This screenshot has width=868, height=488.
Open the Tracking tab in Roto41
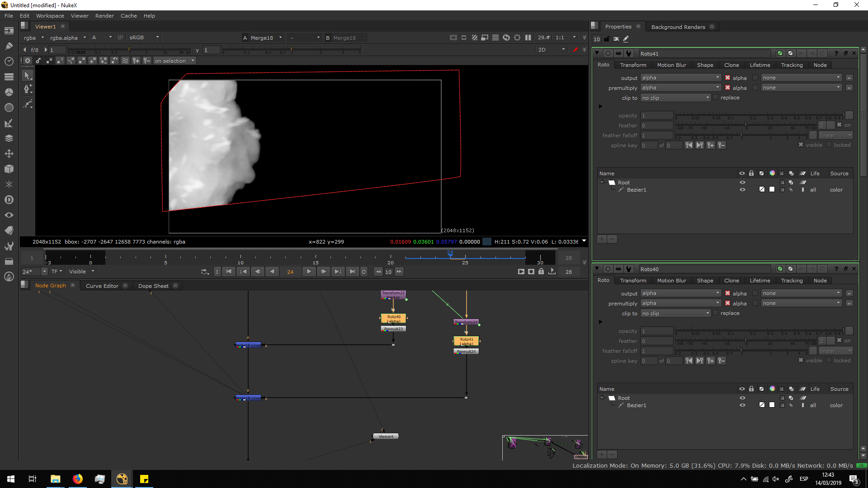pos(792,65)
